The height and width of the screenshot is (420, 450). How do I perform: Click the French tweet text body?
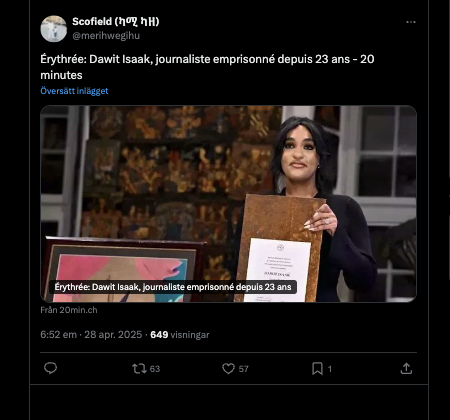coord(207,67)
